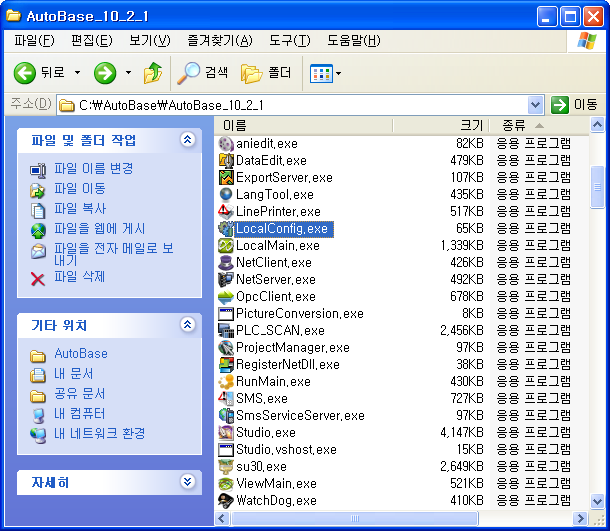Select the Studio.vshost.exe icon
The image size is (610, 531).
[226, 450]
